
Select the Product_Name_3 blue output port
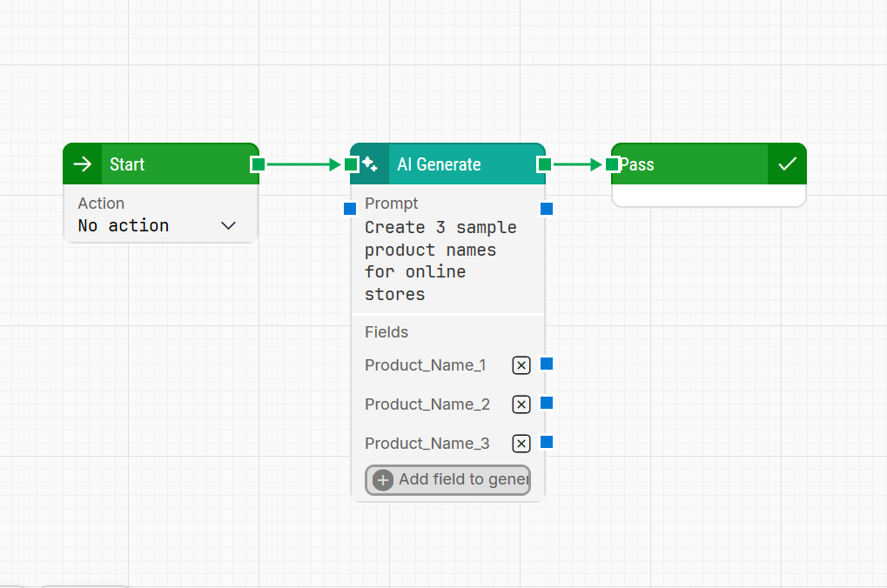tap(547, 442)
